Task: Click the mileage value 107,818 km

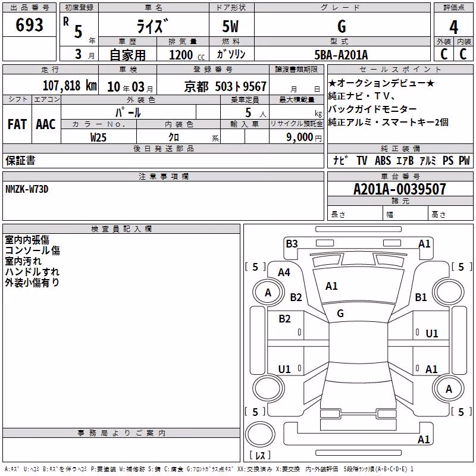Action: pos(70,86)
